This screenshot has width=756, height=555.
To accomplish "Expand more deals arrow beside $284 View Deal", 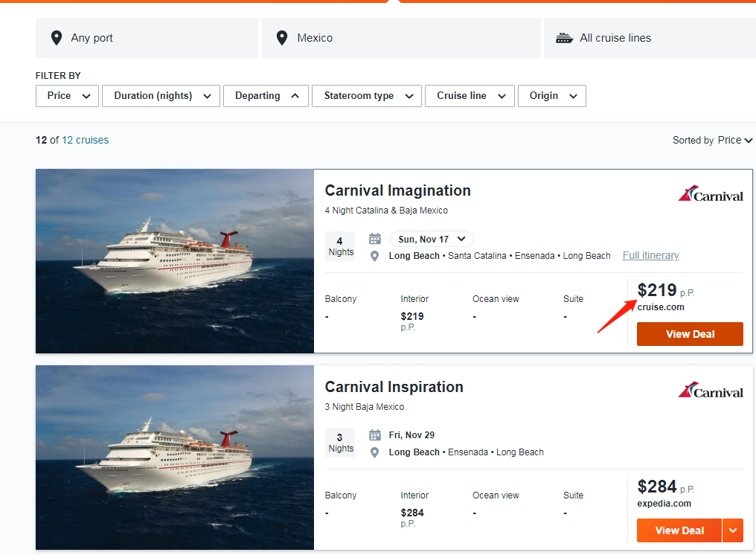I will (733, 530).
